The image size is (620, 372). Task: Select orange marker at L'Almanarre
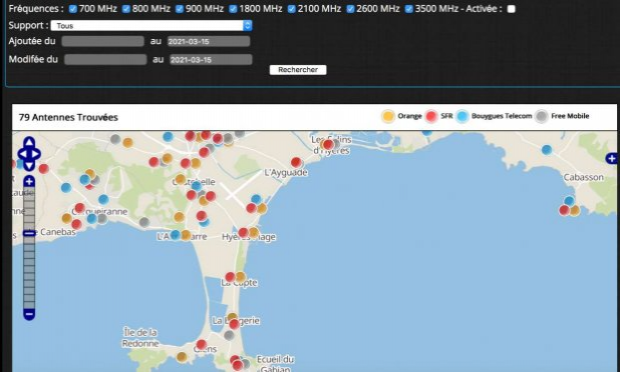185,235
